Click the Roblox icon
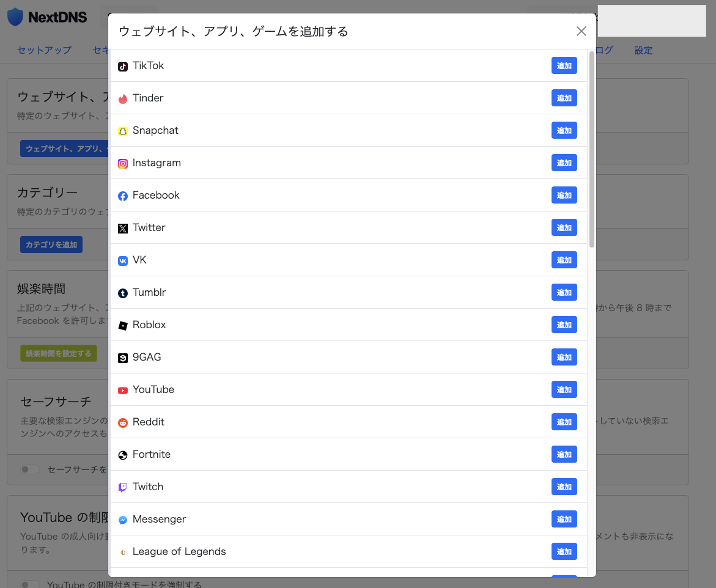This screenshot has width=716, height=588. (123, 325)
